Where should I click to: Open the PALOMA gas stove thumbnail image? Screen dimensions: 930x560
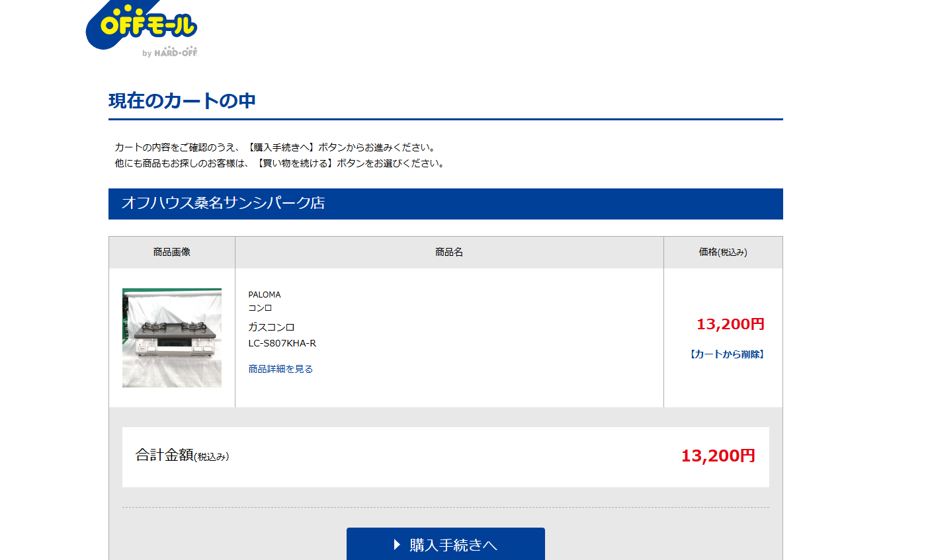[172, 338]
